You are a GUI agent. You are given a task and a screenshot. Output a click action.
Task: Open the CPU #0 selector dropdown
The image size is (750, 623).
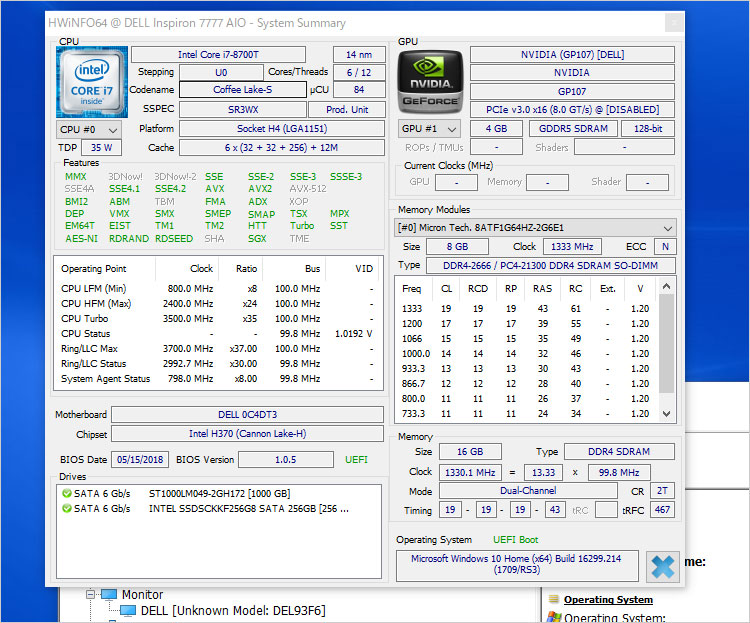coord(88,130)
